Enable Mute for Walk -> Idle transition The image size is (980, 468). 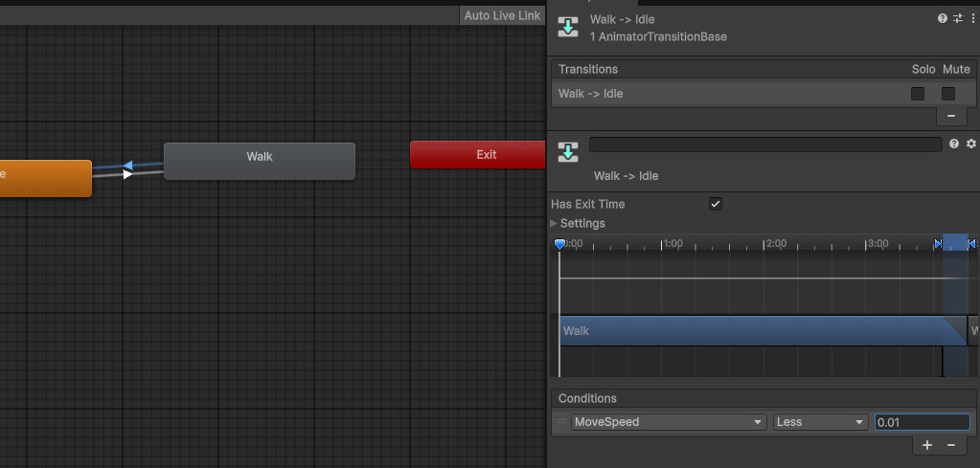tap(948, 94)
